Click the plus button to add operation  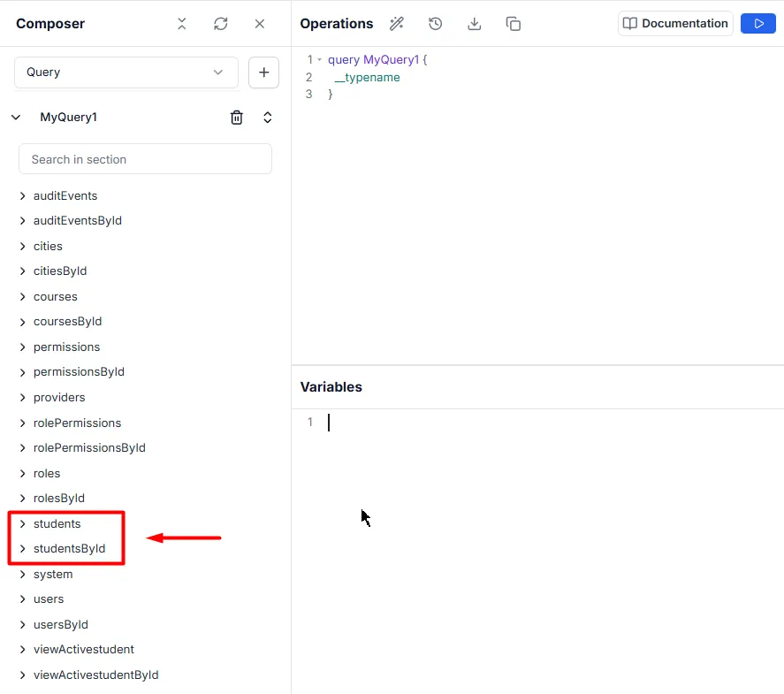click(x=263, y=72)
